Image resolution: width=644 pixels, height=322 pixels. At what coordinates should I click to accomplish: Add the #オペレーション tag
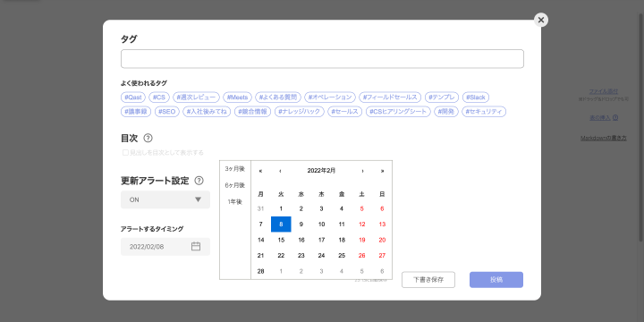point(330,97)
